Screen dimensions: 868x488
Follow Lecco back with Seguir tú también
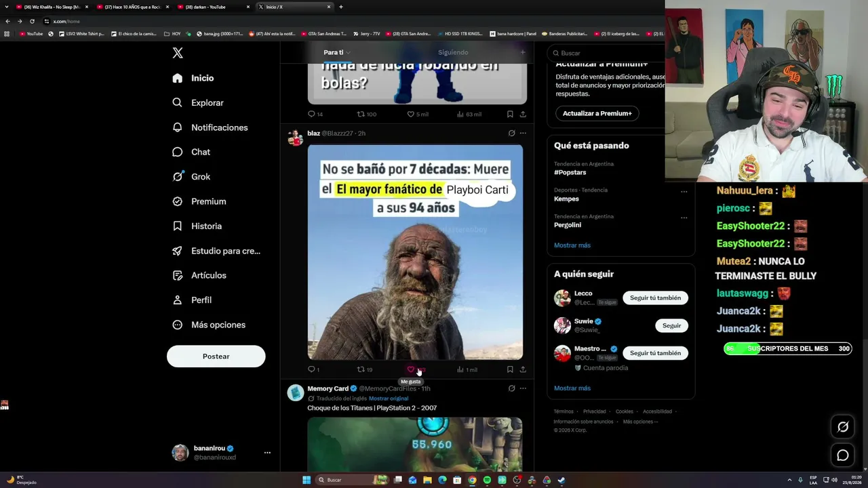(655, 298)
